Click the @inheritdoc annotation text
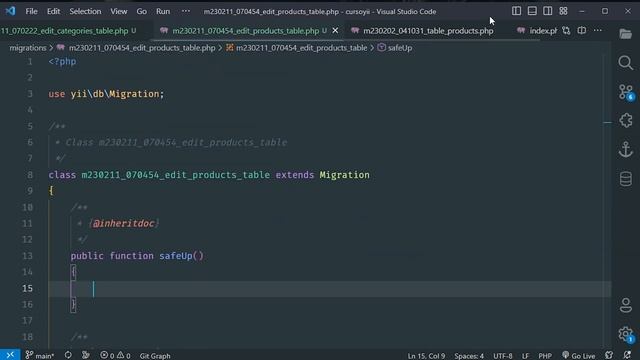The image size is (640, 360). [x=123, y=223]
